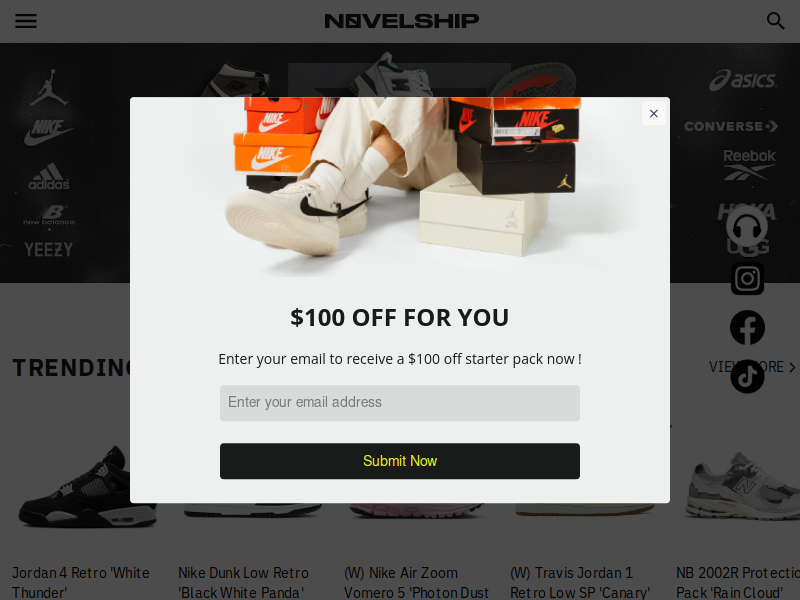Select the New Balance brand logo
Viewport: 800px width, 600px height.
pyautogui.click(x=49, y=215)
